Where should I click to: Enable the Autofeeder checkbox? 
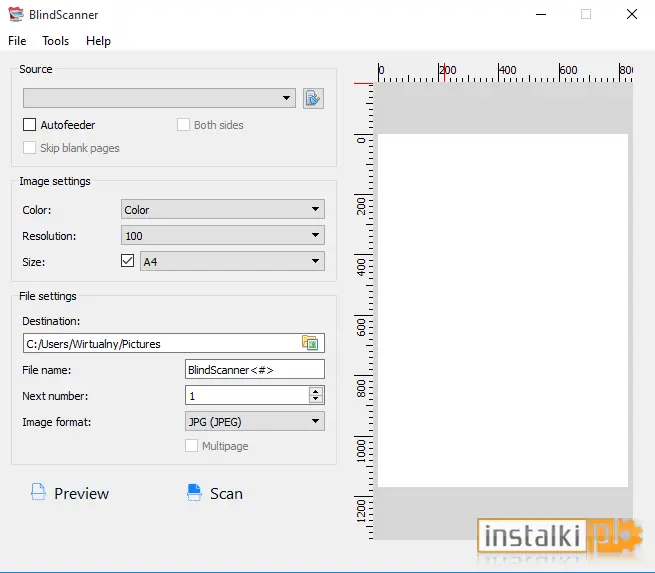(29, 124)
